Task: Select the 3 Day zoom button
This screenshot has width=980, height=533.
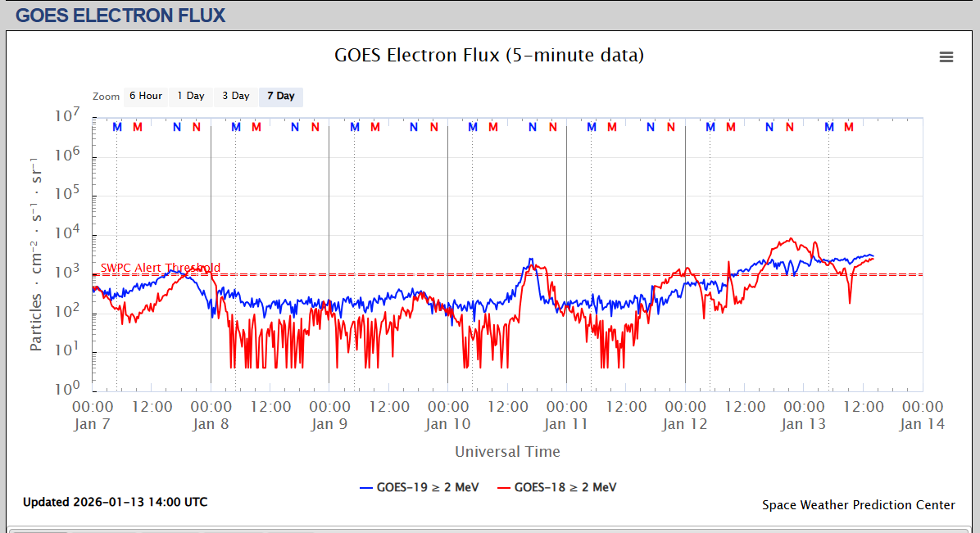Action: coord(236,97)
